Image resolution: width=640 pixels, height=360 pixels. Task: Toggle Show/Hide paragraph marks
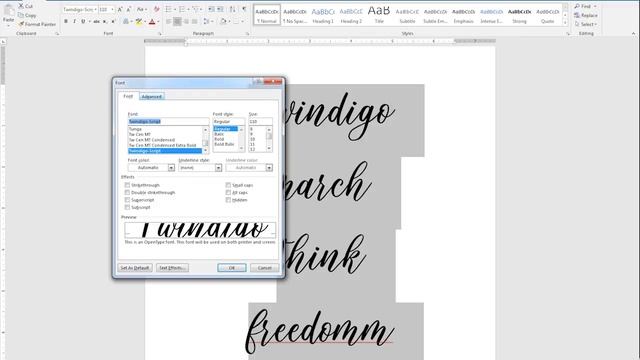pos(244,9)
